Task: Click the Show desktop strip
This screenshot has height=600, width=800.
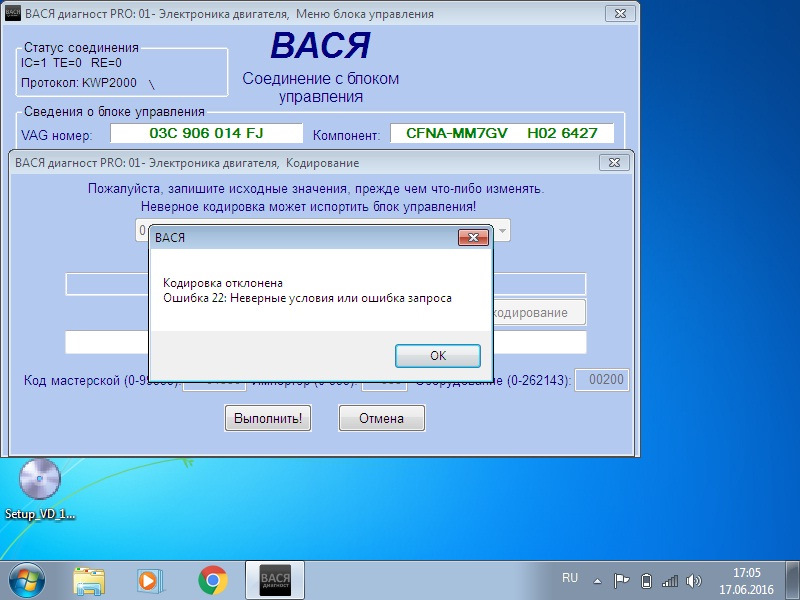Action: click(794, 580)
